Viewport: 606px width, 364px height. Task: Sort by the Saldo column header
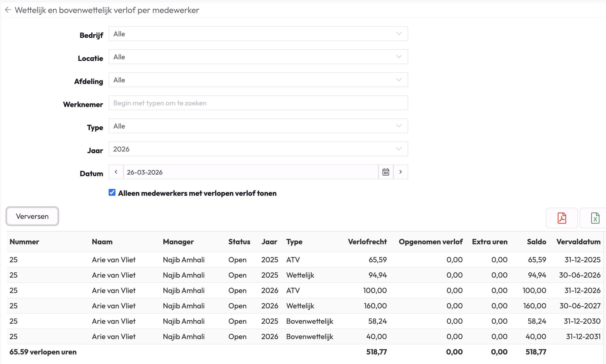[x=536, y=242]
